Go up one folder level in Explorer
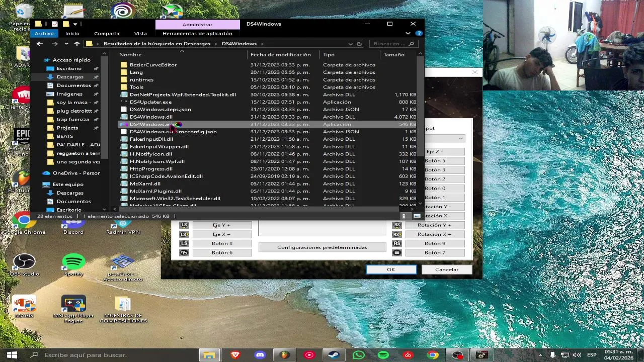Image resolution: width=644 pixels, height=362 pixels. 76,44
